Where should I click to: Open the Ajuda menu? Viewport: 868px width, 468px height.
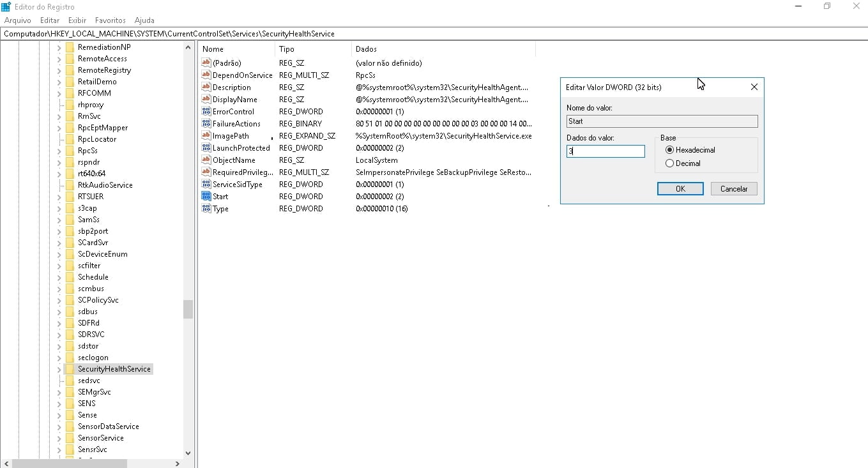144,20
